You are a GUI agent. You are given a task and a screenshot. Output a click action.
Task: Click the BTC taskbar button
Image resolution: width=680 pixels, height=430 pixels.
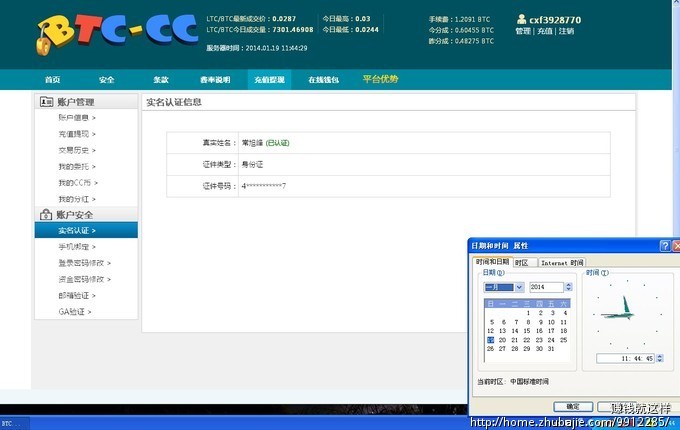tap(15, 423)
